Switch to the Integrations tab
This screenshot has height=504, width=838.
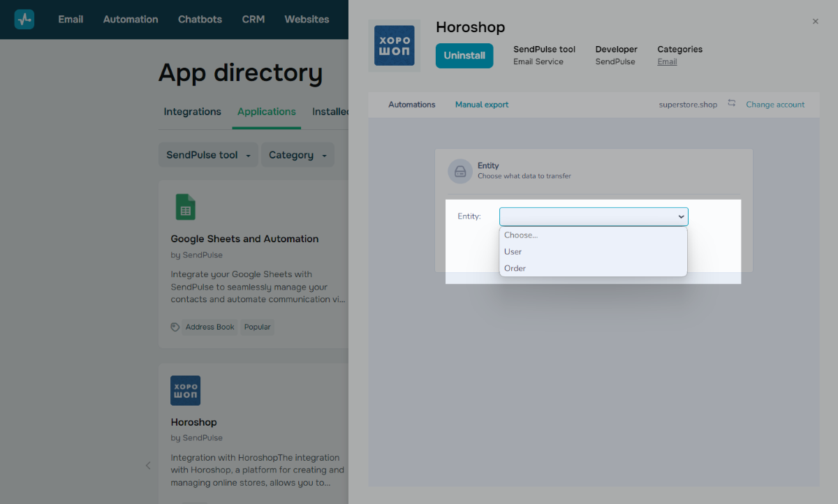tap(192, 112)
